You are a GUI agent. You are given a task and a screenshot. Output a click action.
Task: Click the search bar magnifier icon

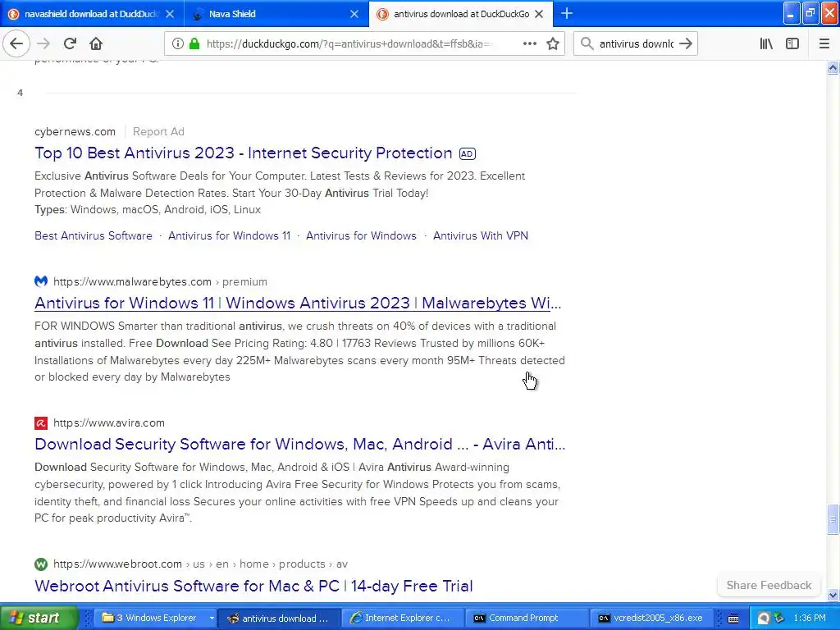[x=587, y=43]
